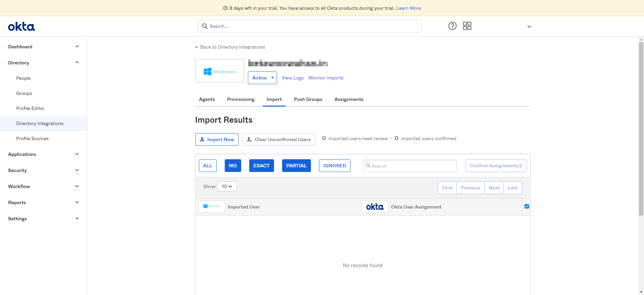Image resolution: width=644 pixels, height=295 pixels.
Task: Click the search magnifier icon in top bar
Action: tap(205, 26)
